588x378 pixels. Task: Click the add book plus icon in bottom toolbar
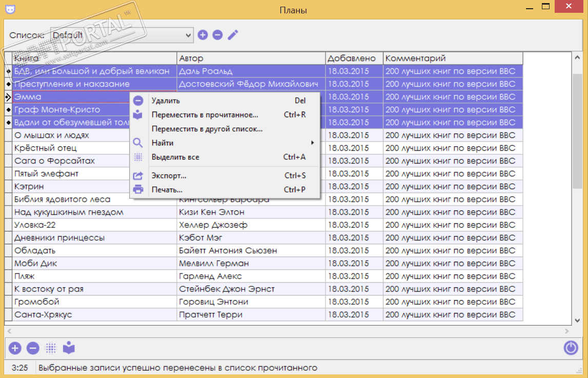click(x=15, y=348)
